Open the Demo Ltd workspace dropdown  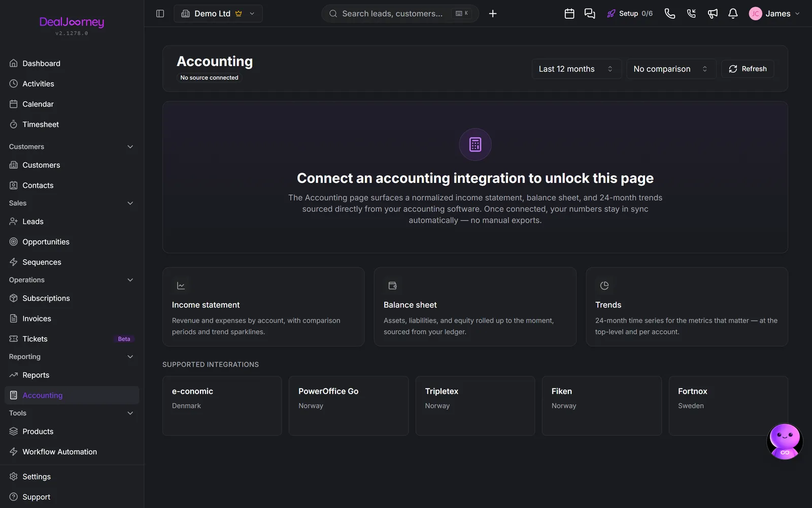(x=218, y=14)
